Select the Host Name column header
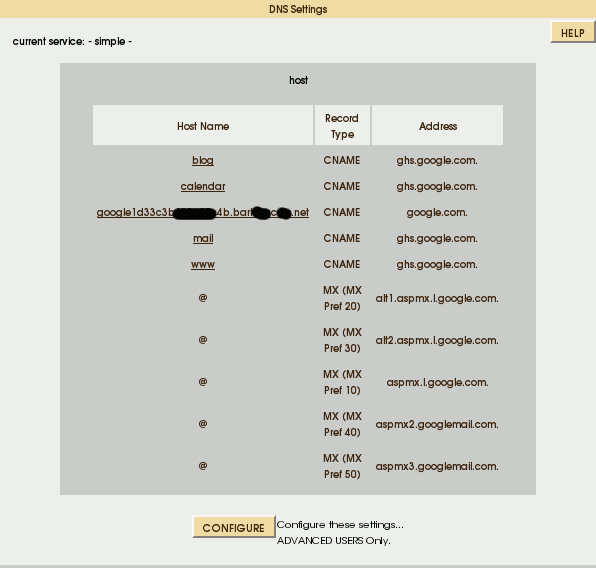 [x=203, y=125]
